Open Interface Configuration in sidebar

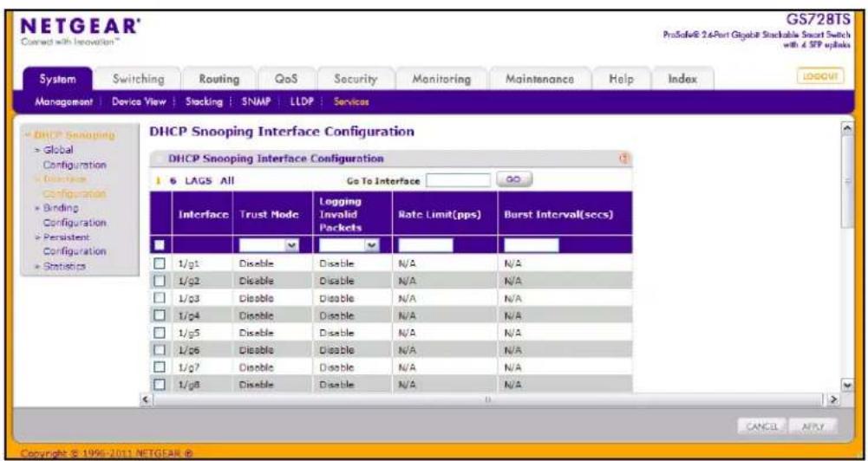(x=75, y=186)
